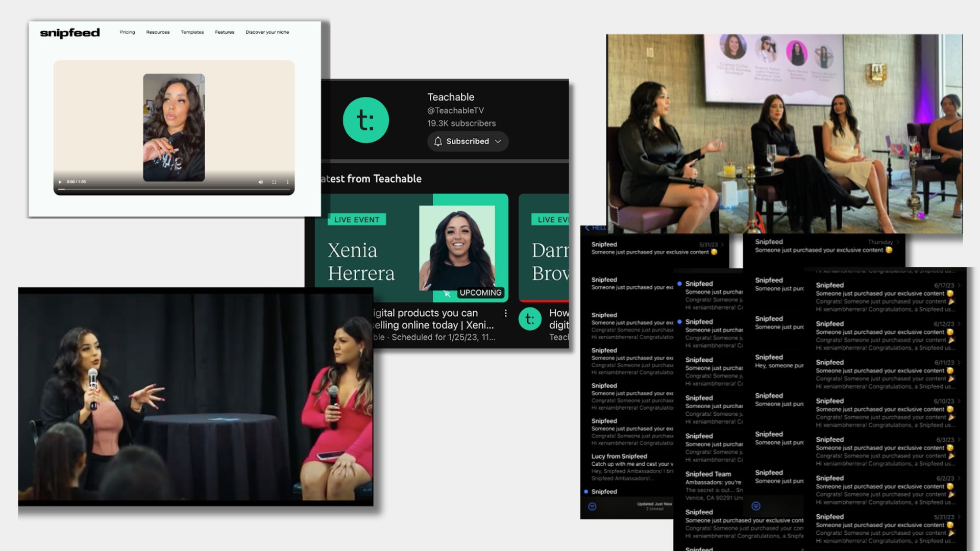Viewport: 980px width, 551px height.
Task: Mute the Snipfeed video volume icon
Action: click(x=260, y=182)
